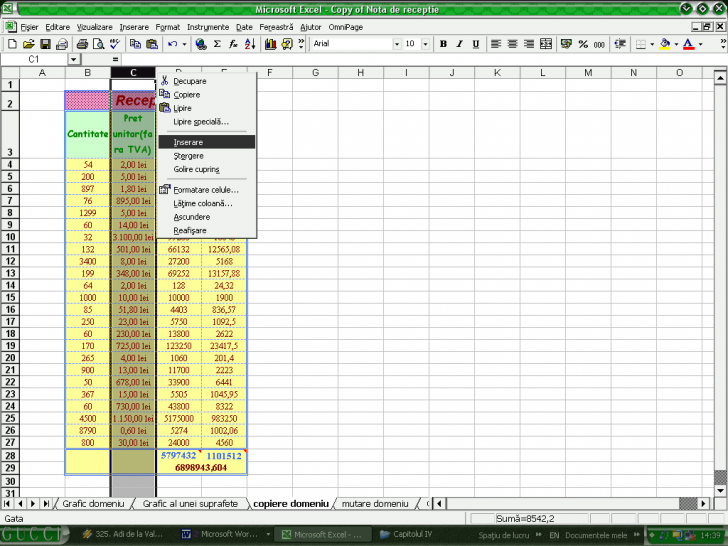Align cell text to the left
Image resolution: width=728 pixels, height=546 pixels.
tap(496, 44)
